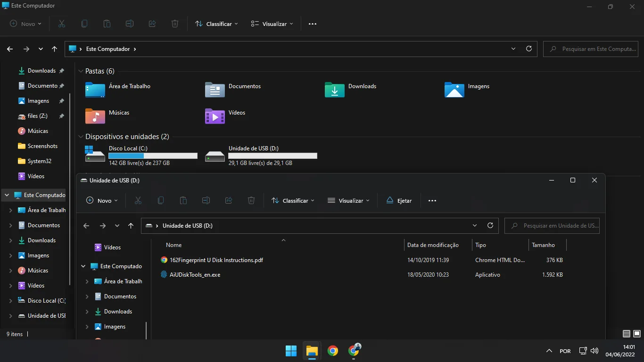This screenshot has width=644, height=362.
Task: Click the search box in the USB (D:) window
Action: click(552, 225)
